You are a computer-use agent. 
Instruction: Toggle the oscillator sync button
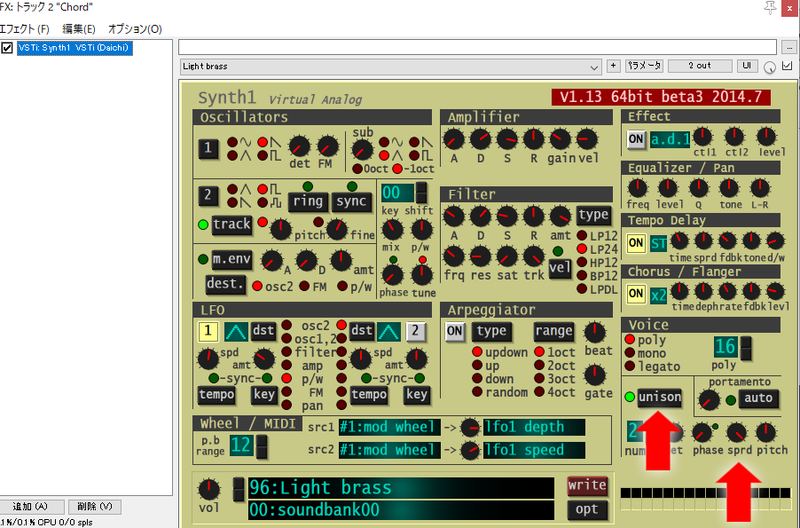(x=351, y=202)
